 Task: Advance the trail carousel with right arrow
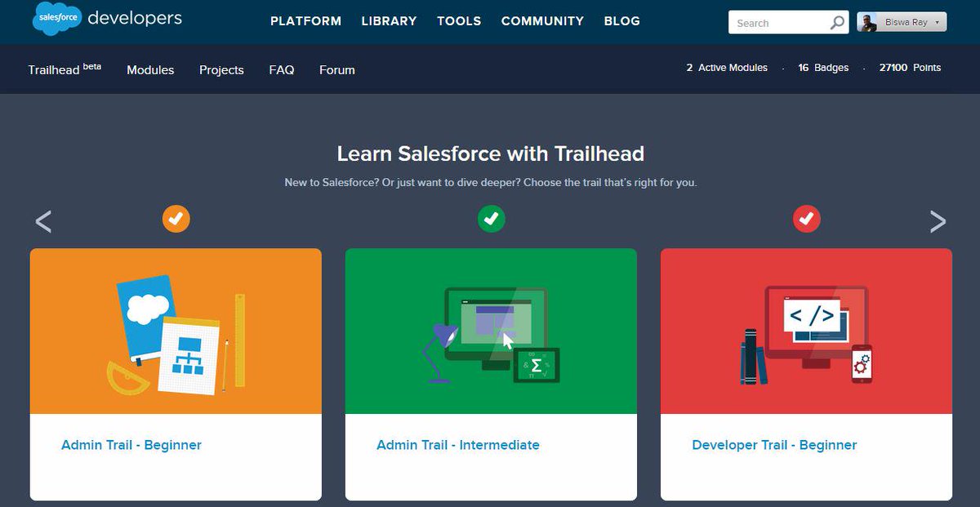(x=938, y=221)
